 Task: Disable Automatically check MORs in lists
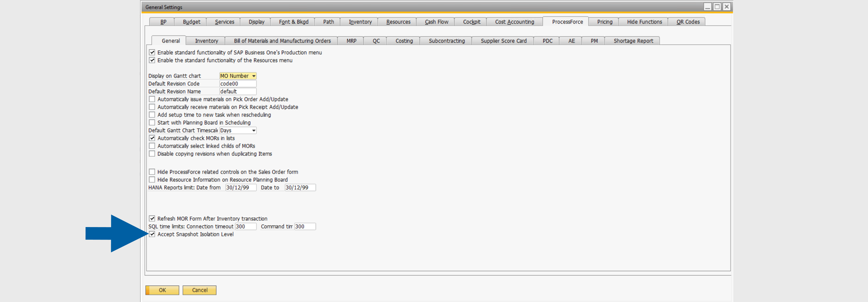click(152, 138)
